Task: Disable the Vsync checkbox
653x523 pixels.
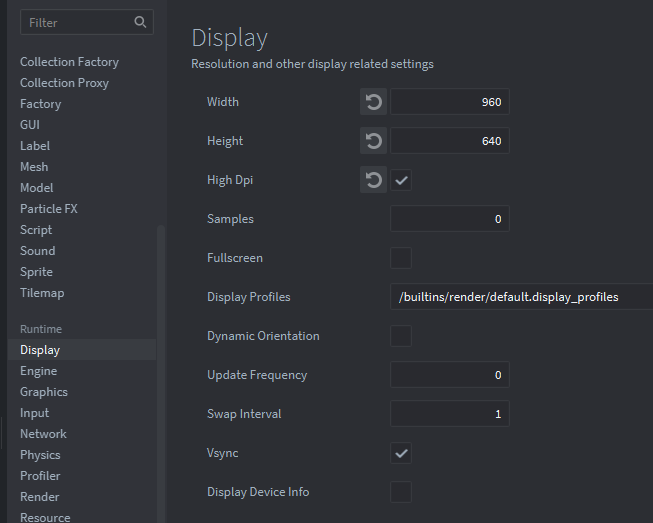Action: pos(401,453)
